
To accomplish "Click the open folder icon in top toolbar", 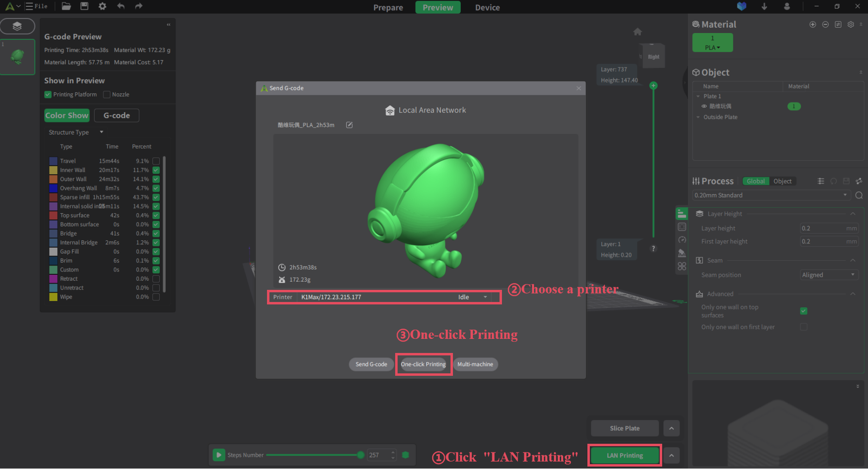I will tap(66, 6).
